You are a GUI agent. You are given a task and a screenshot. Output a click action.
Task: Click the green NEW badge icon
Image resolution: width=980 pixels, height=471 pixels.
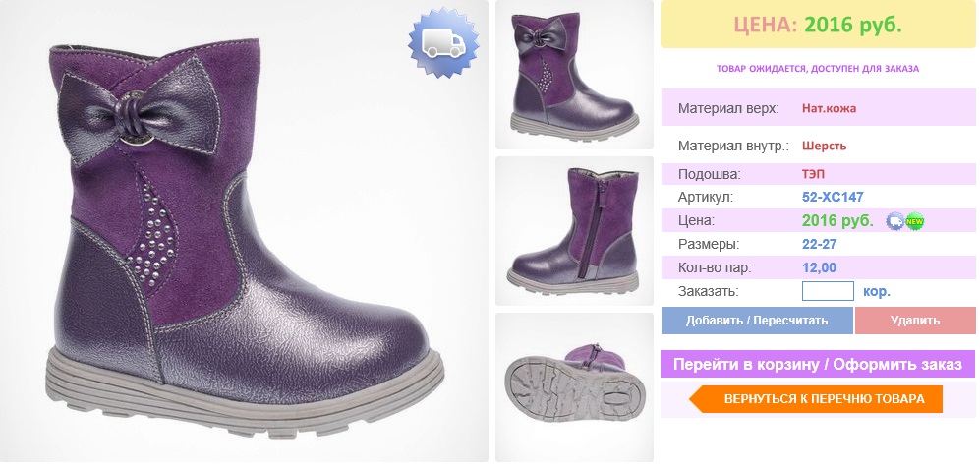(915, 221)
